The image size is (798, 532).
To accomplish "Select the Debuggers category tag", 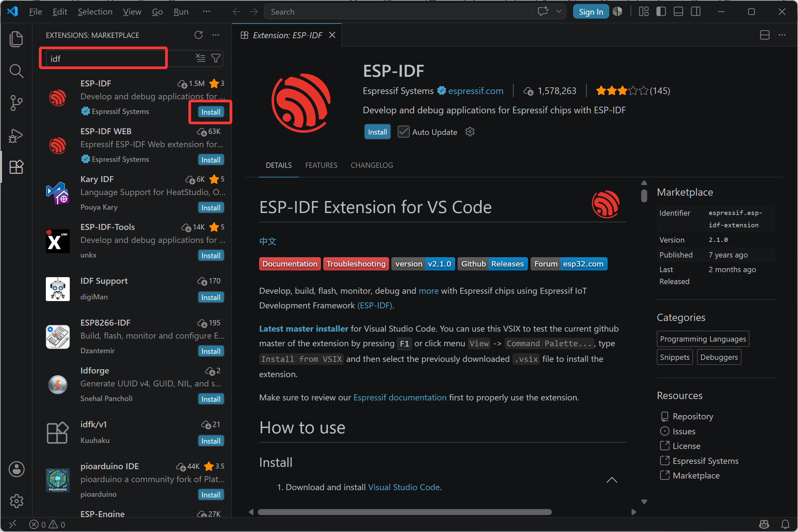I will point(719,357).
